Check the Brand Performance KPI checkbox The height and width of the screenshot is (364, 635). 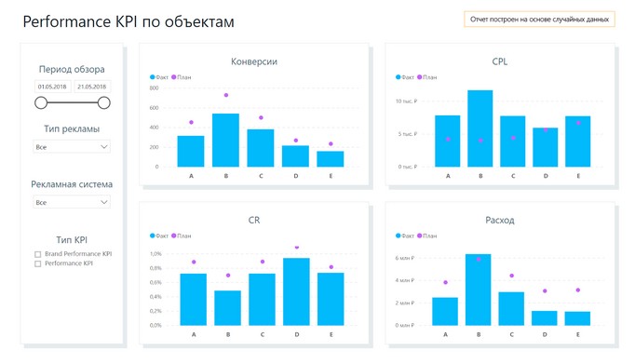[37, 254]
